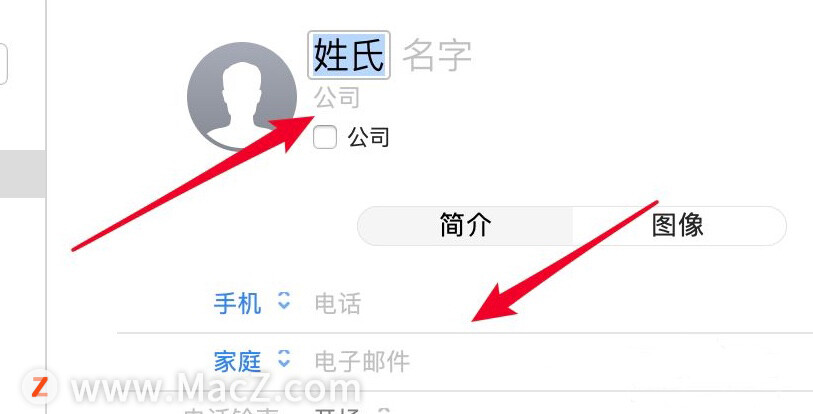Click the 名字 first name field

click(x=437, y=55)
